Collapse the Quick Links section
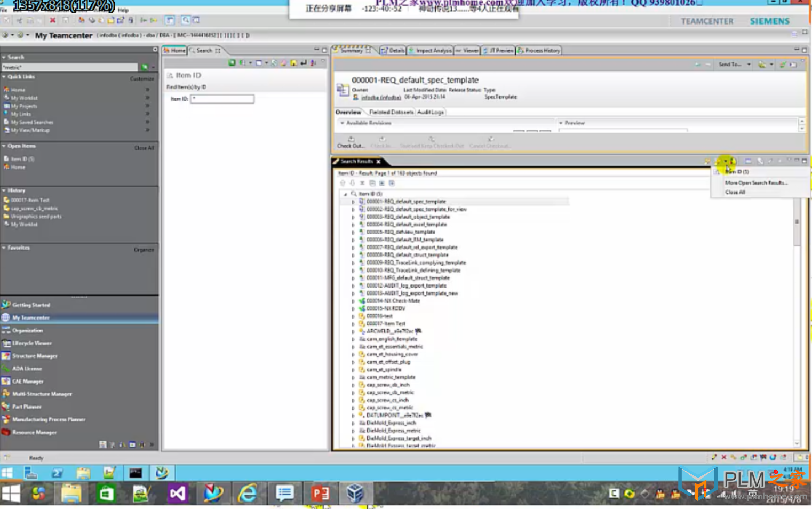 (4, 77)
